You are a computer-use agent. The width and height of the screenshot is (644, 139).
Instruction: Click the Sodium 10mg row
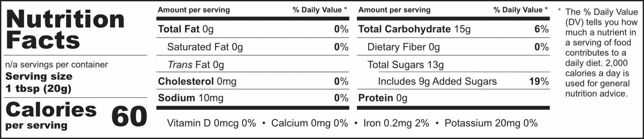(x=253, y=98)
